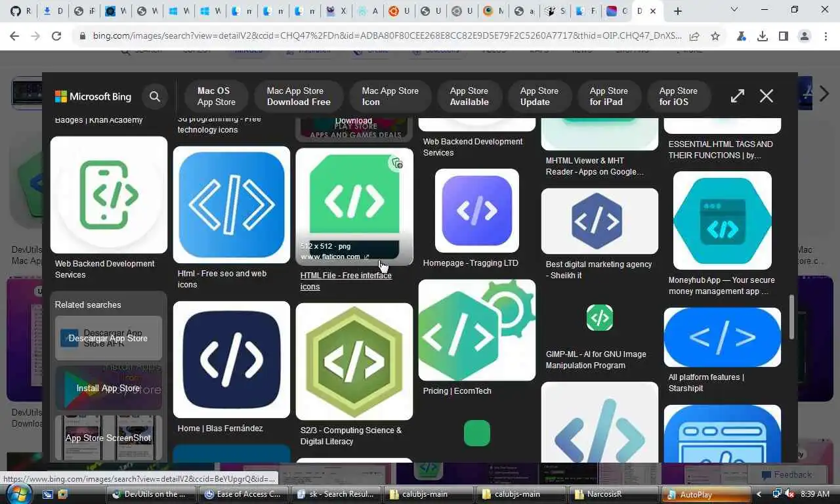Image resolution: width=840 pixels, height=504 pixels.
Task: Select App Store Update chip
Action: pyautogui.click(x=539, y=96)
